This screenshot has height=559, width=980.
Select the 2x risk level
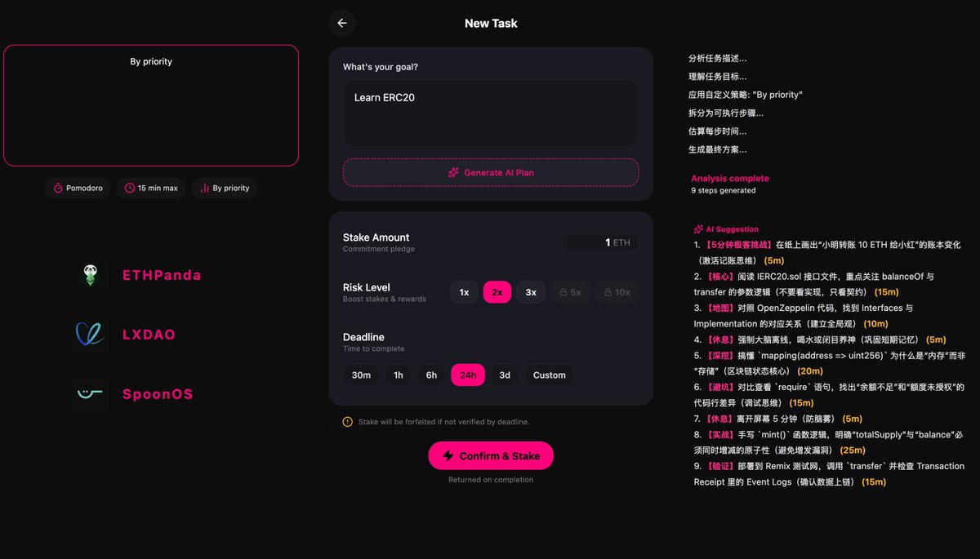(497, 292)
